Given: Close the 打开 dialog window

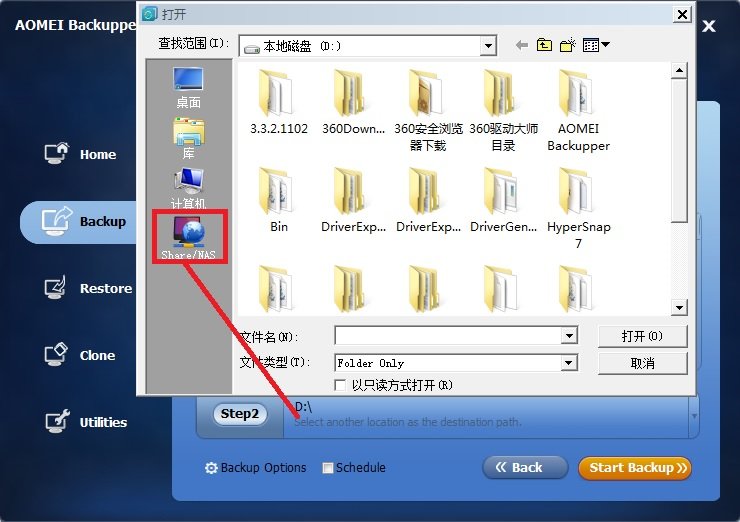Looking at the screenshot, I should coord(682,14).
